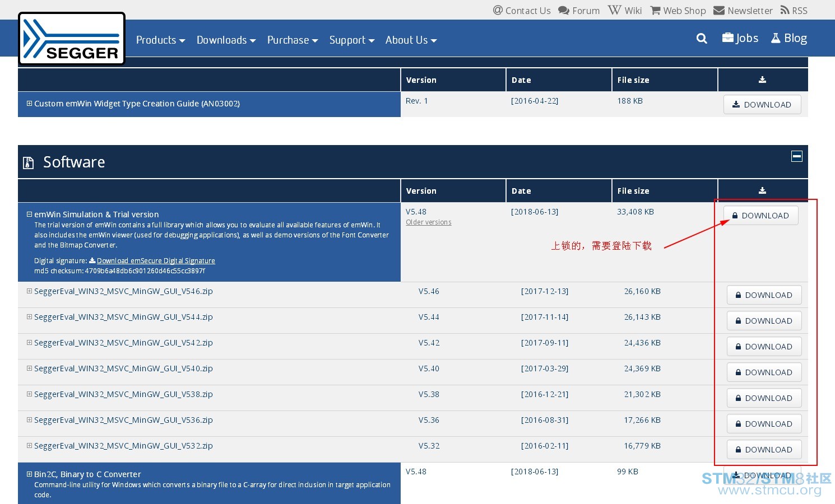Click the DOWNLOAD button for V5.36
The width and height of the screenshot is (835, 504).
(x=764, y=424)
